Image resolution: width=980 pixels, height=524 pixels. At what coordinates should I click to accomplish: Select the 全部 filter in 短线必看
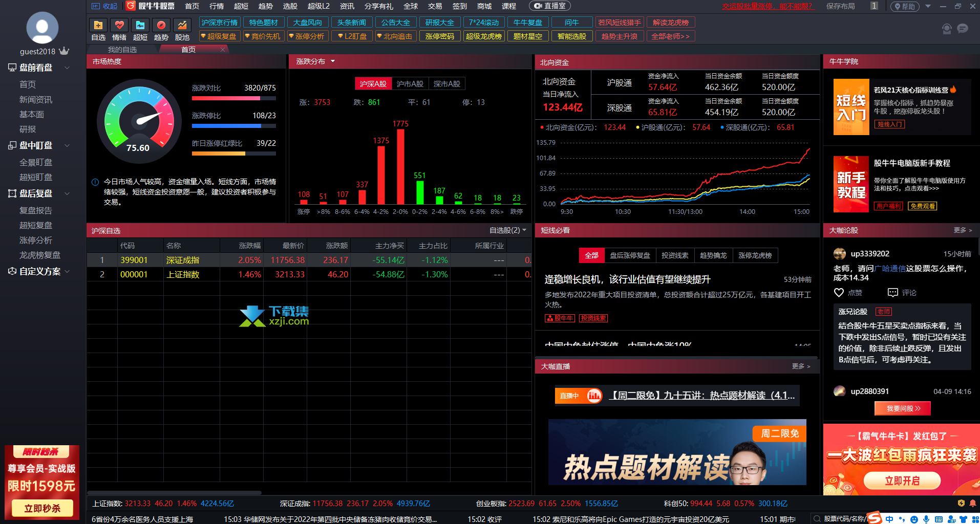coord(591,255)
